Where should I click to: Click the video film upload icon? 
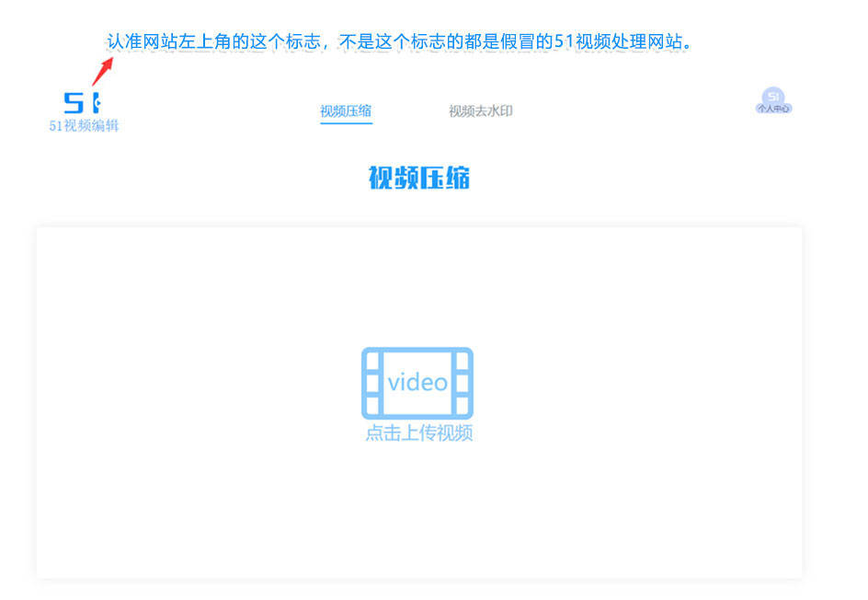(417, 383)
